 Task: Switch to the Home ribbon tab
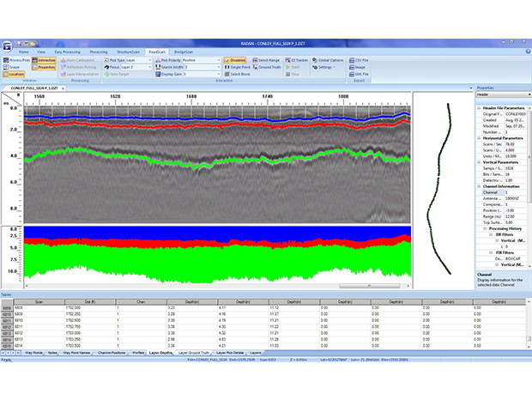tap(23, 52)
